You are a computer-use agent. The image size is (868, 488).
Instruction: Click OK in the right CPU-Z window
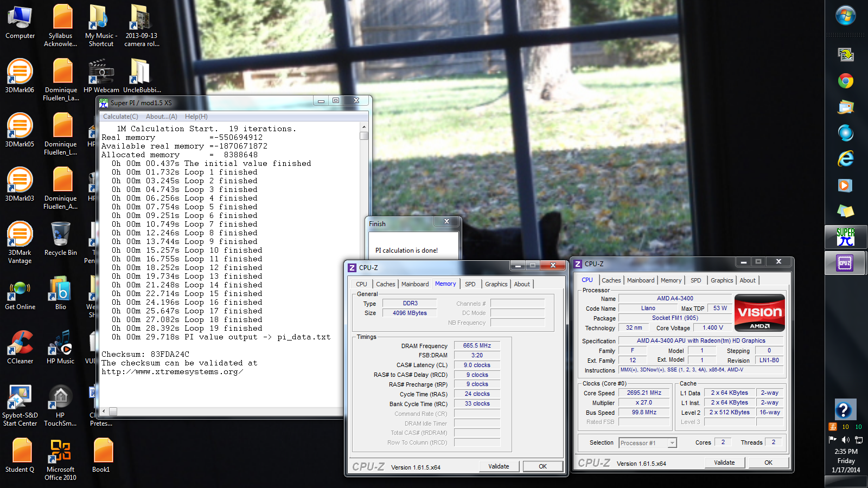(x=768, y=463)
